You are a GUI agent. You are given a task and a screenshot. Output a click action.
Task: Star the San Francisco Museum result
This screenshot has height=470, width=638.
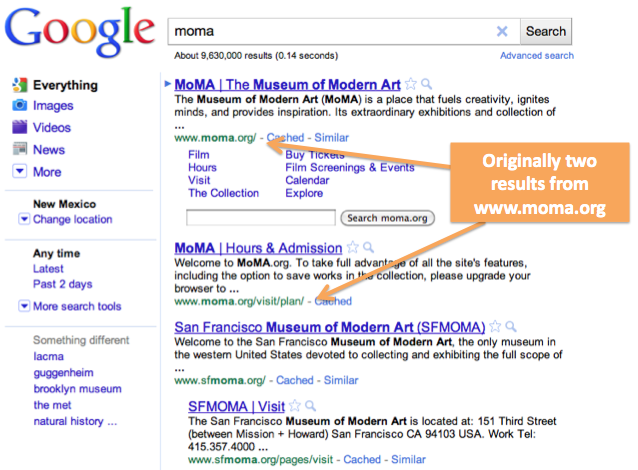[495, 326]
